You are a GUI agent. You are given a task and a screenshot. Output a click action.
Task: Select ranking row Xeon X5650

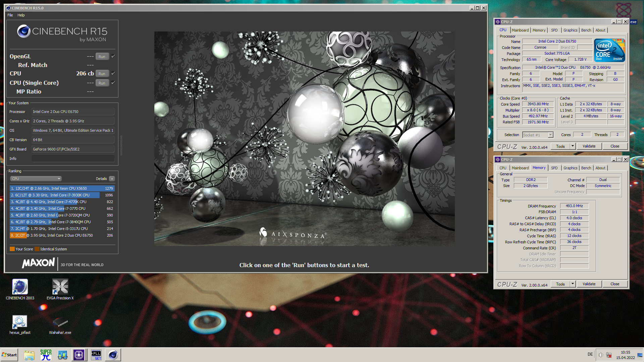[x=62, y=188]
